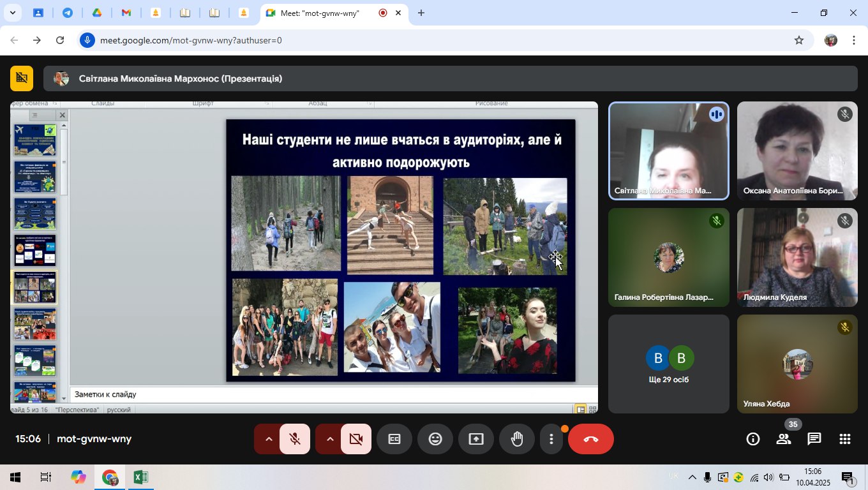
Task: Unmute the microphone
Action: pyautogui.click(x=295, y=439)
